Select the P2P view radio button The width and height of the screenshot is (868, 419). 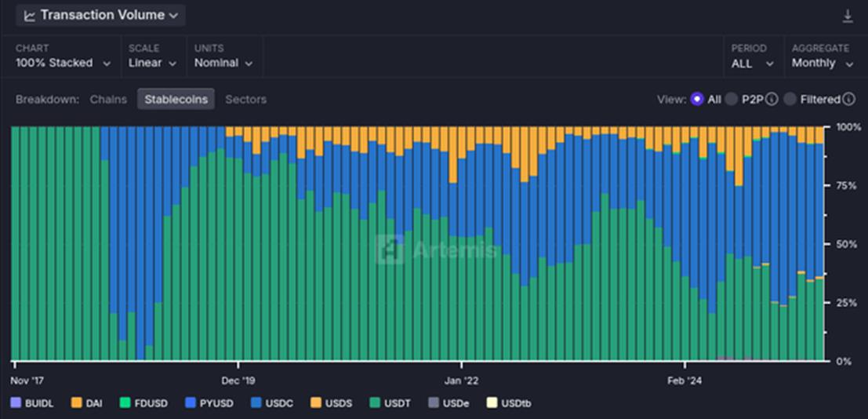(732, 100)
